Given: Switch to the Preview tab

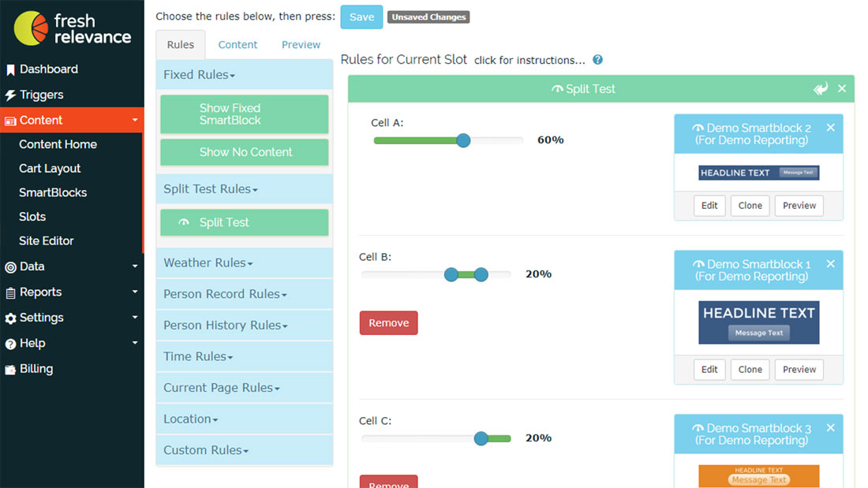Looking at the screenshot, I should (301, 45).
